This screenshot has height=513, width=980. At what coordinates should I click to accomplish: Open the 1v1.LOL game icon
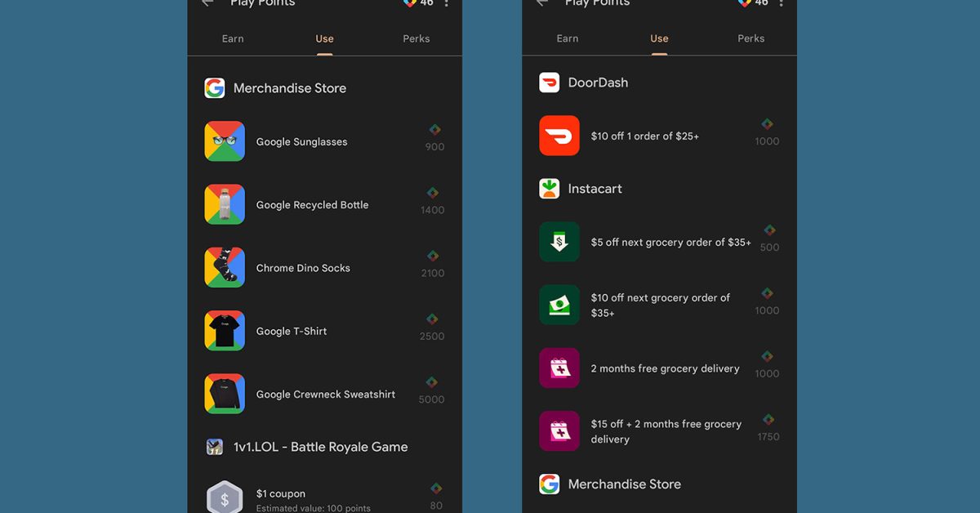point(215,447)
